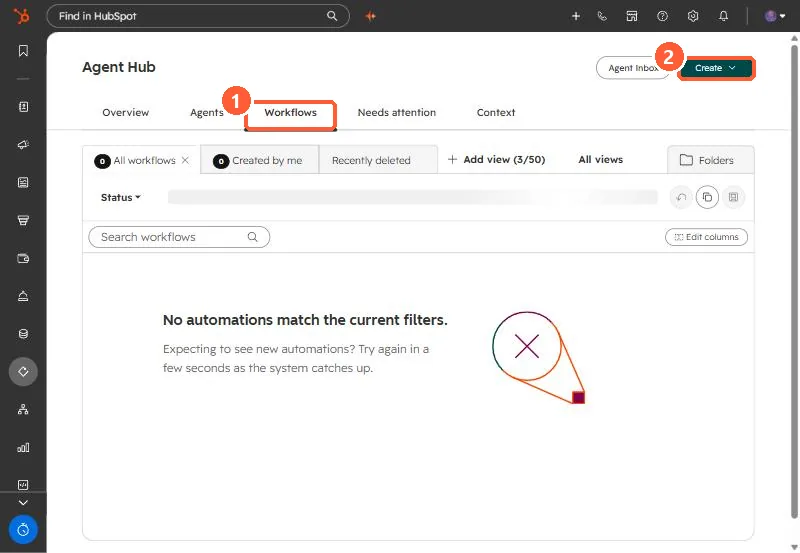
Task: Open All views link
Action: [x=601, y=160]
